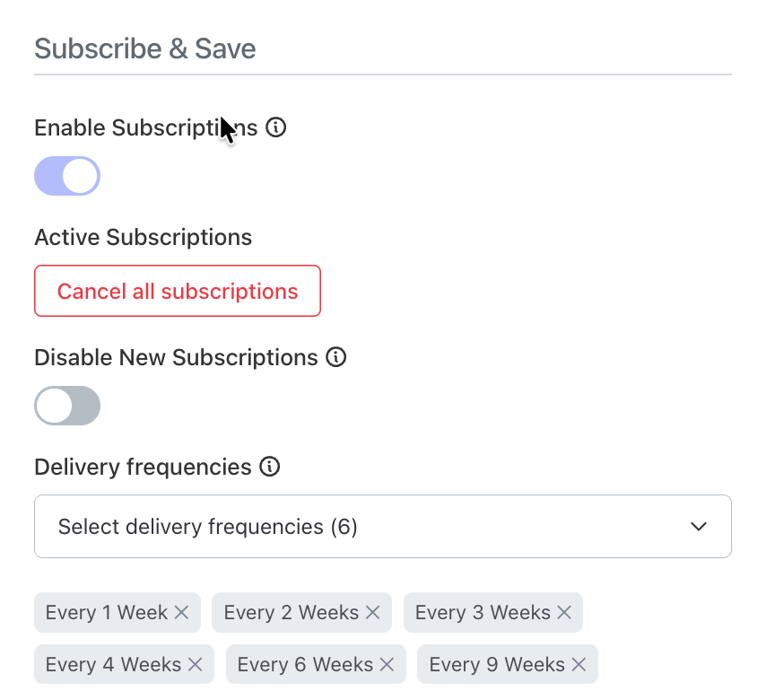Image resolution: width=766 pixels, height=700 pixels.
Task: Click the Every 9 Weeks chip label
Action: click(497, 665)
